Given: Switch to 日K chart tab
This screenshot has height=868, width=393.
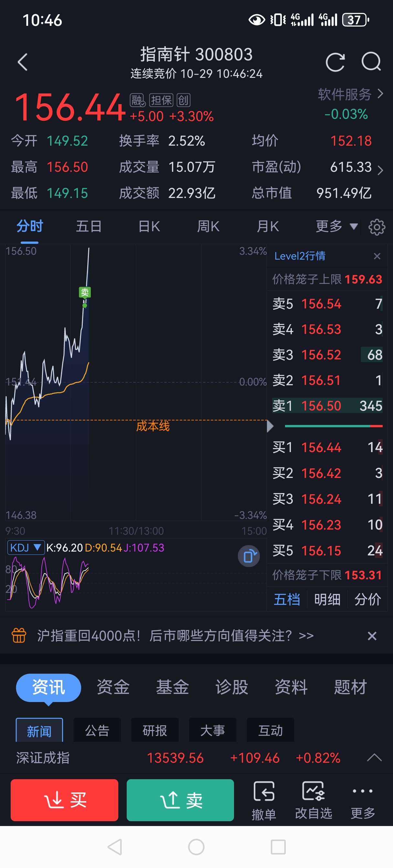Looking at the screenshot, I should coord(149,226).
